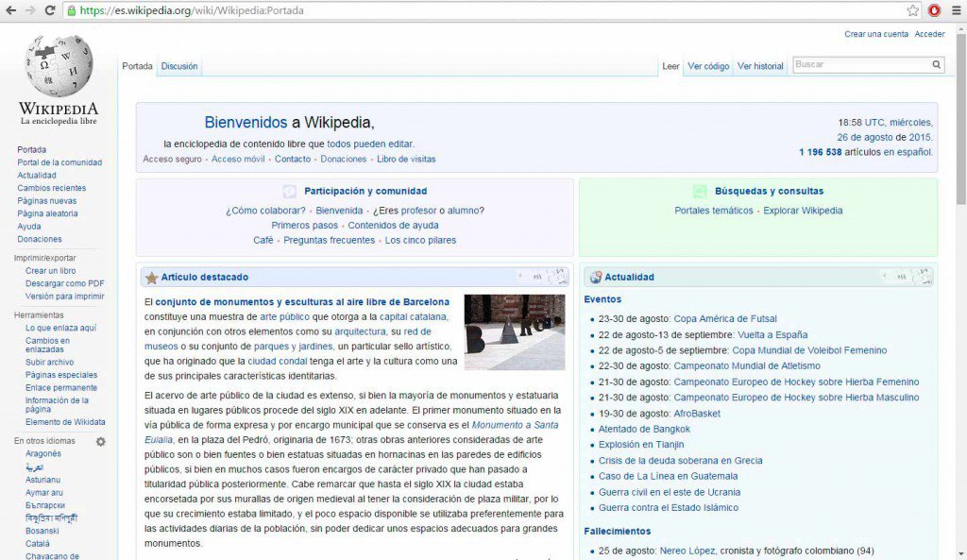967x560 pixels.
Task: Open the Chrome hamburger menu
Action: coord(956,10)
